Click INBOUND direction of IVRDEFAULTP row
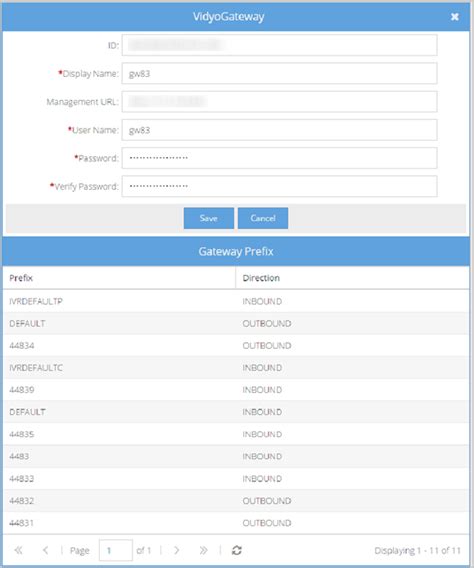 [262, 301]
